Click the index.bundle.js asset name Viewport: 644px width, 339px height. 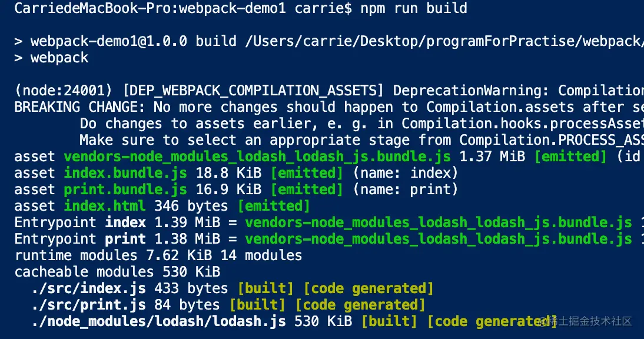pos(125,173)
